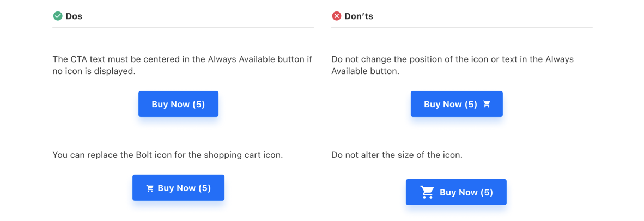Click the green checkmark icon beside Dos
644x221 pixels.
click(58, 16)
